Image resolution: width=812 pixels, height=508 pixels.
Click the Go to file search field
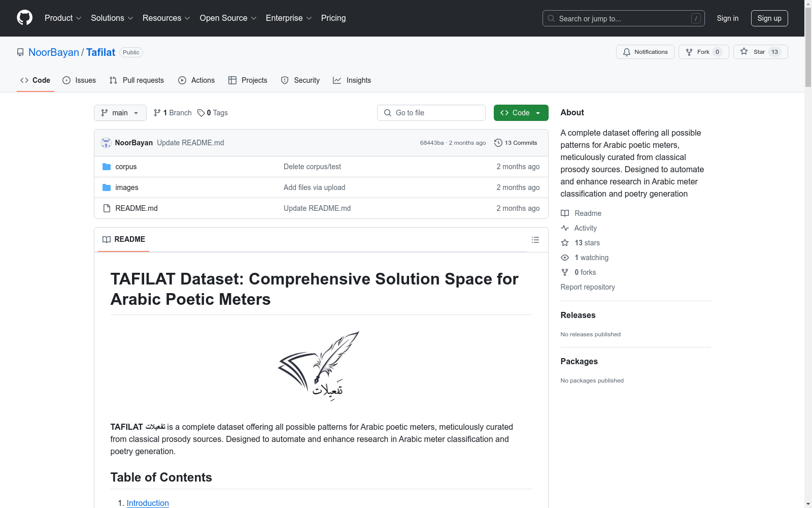coord(431,113)
